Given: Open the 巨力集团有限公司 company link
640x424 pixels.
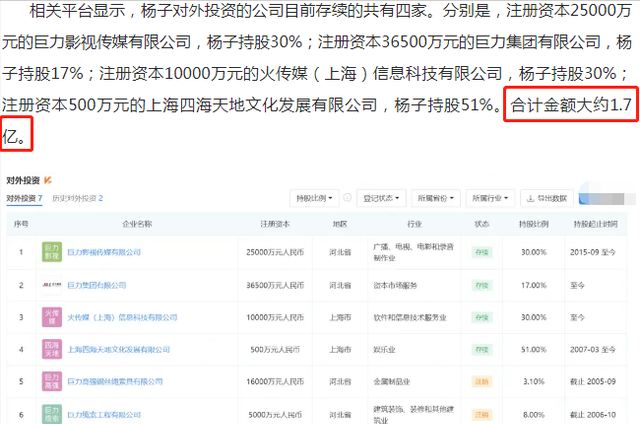Looking at the screenshot, I should (97, 285).
